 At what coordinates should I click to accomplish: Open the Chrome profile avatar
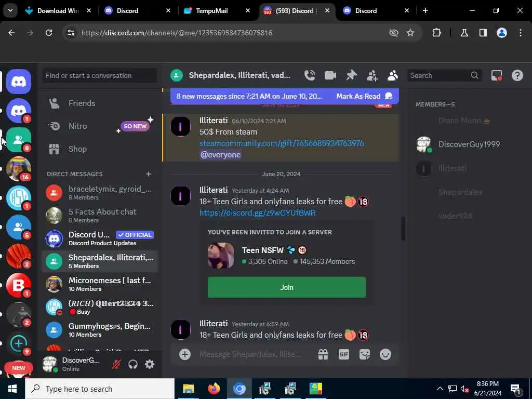point(502,33)
